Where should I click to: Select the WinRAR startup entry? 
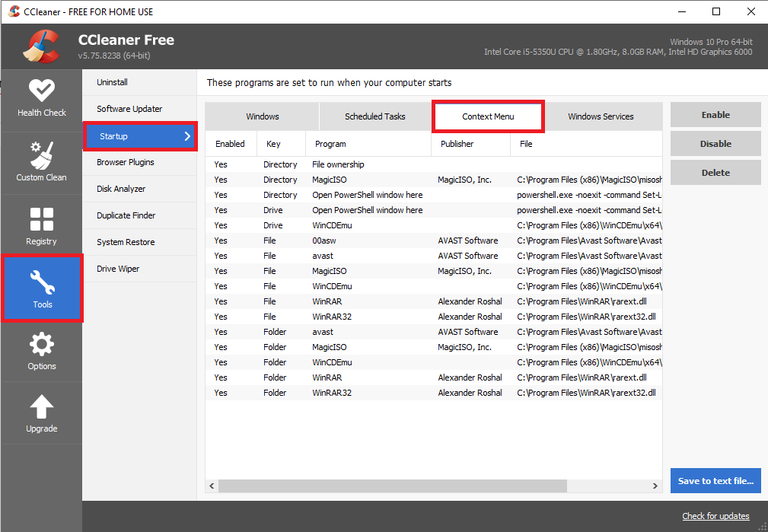coord(335,301)
